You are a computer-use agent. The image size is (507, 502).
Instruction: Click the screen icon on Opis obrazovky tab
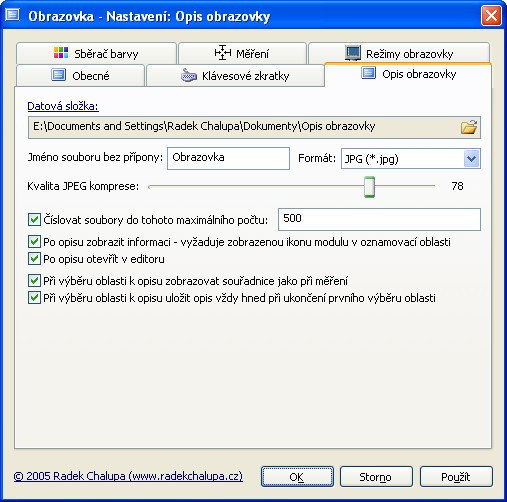tap(369, 73)
